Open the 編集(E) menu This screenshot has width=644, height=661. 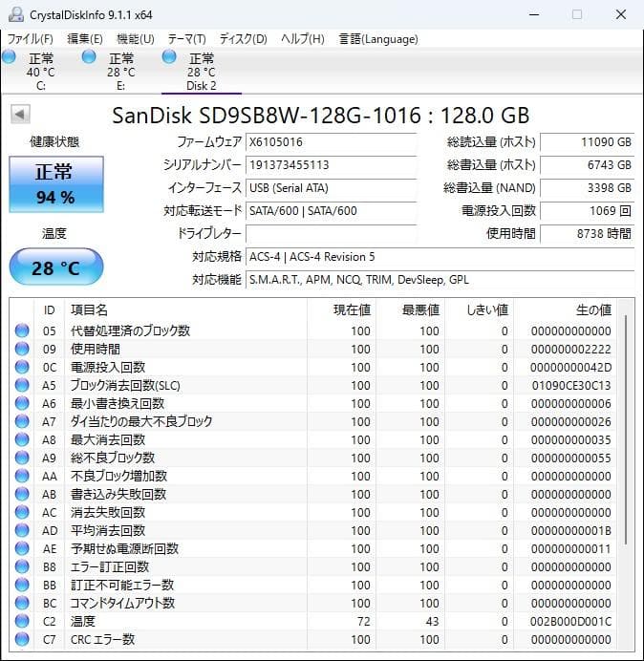click(x=85, y=39)
